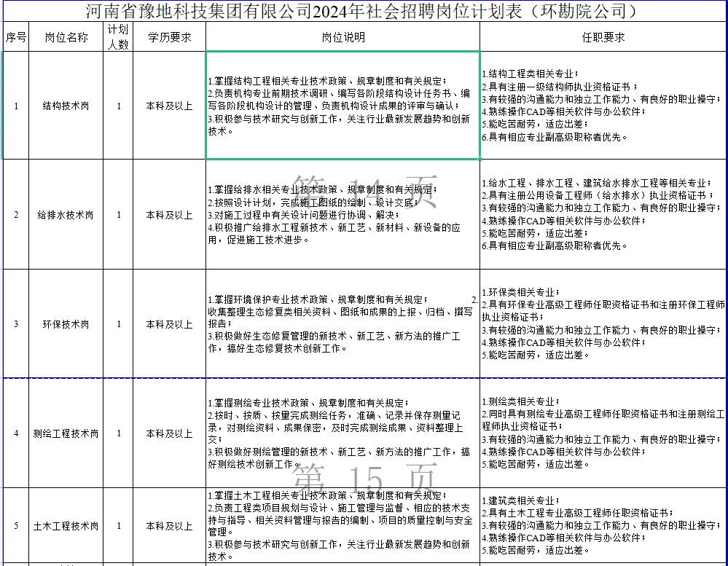728x566 pixels.
Task: Click the 岗位名称 column header
Action: 66,36
